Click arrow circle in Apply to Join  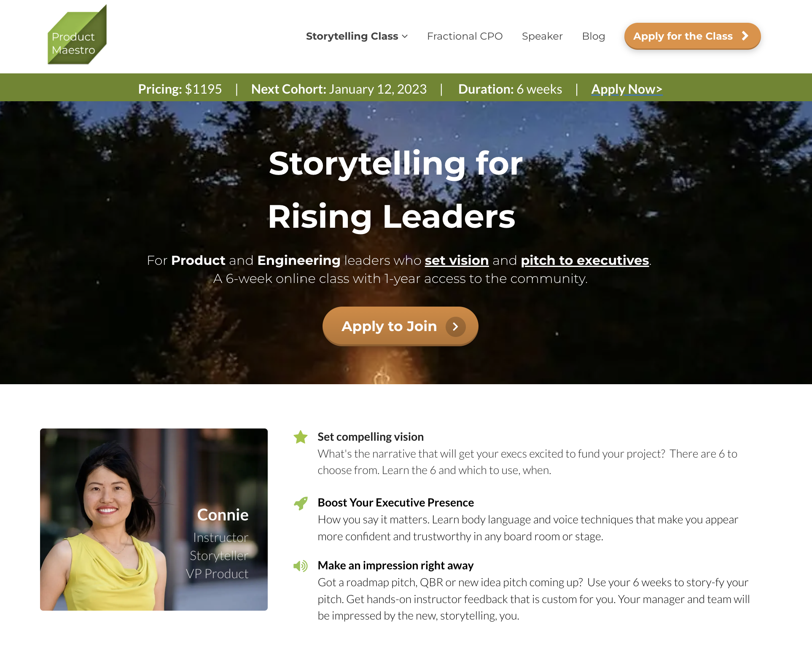(456, 326)
